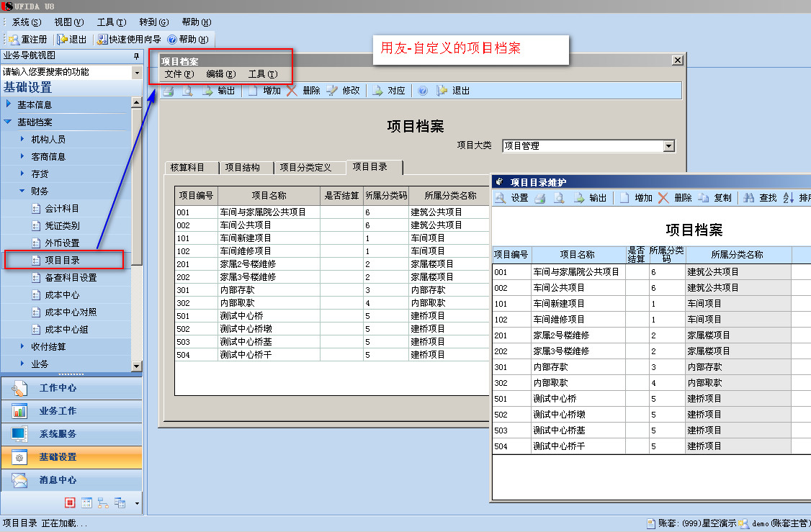The height and width of the screenshot is (532, 811).
Task: Click the 重注册 re-login icon in main toolbar
Action: [x=14, y=40]
